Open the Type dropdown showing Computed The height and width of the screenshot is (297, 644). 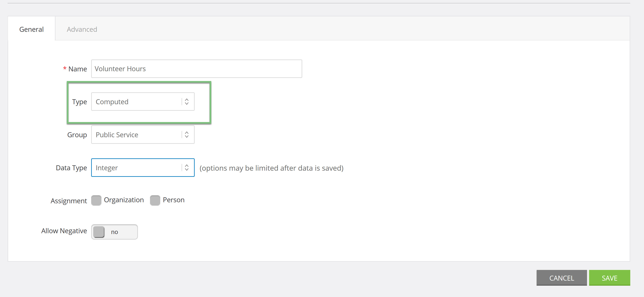coord(143,102)
